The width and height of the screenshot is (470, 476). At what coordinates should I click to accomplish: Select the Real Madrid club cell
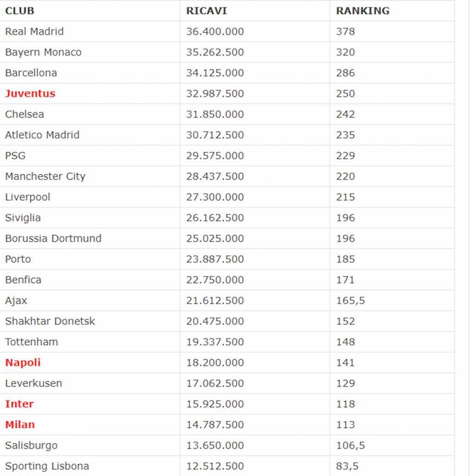click(x=90, y=32)
